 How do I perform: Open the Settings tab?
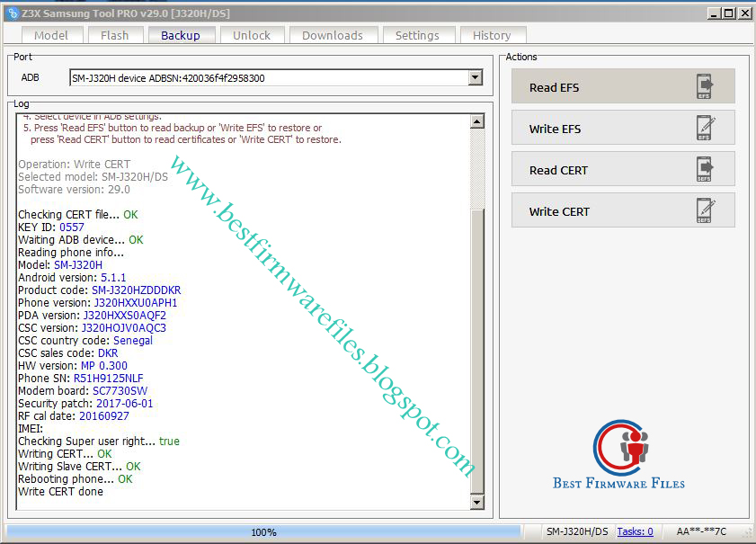pos(417,36)
